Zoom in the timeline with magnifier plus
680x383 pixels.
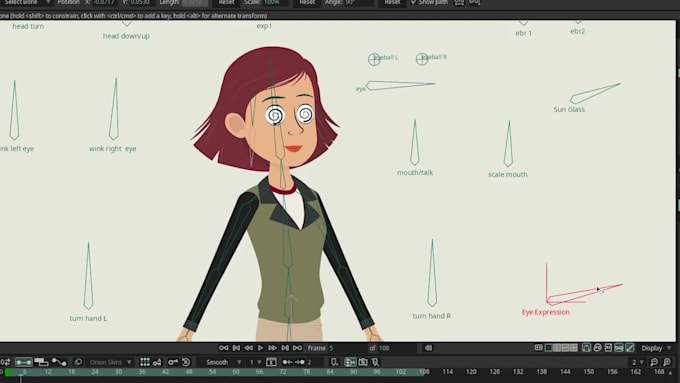667,362
